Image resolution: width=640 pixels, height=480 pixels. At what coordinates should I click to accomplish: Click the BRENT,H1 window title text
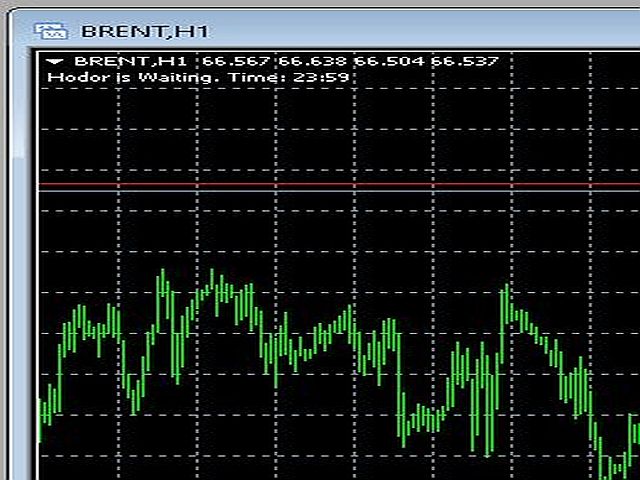145,32
